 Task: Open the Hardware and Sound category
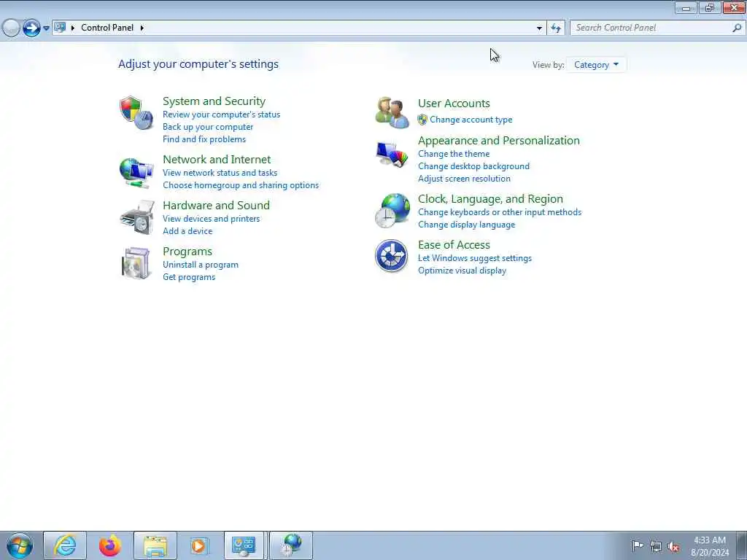click(x=216, y=205)
